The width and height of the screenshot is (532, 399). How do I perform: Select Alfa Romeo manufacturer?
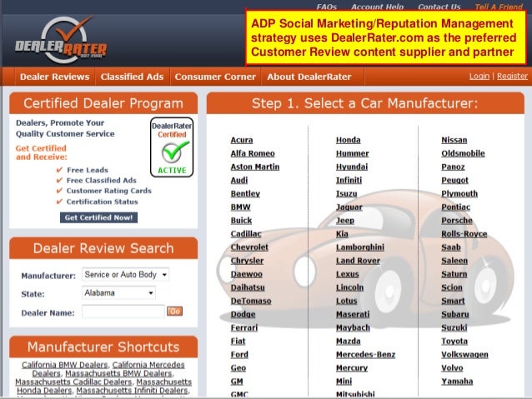click(253, 153)
